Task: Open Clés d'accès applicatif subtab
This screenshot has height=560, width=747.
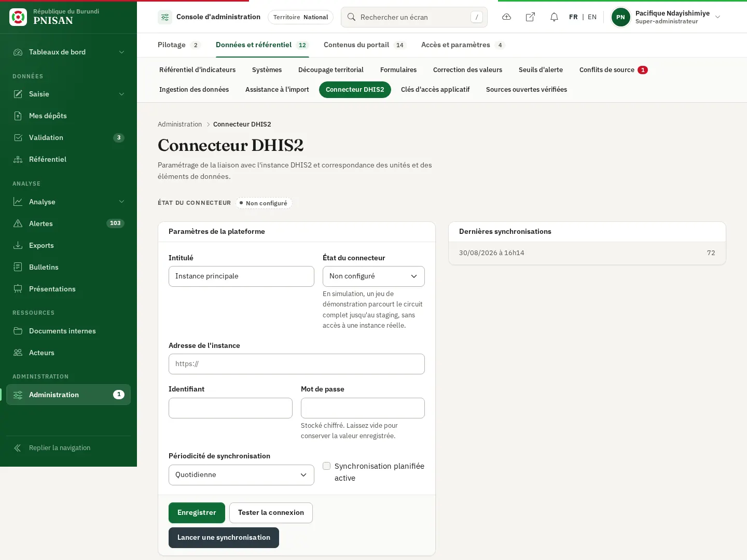Action: (435, 90)
